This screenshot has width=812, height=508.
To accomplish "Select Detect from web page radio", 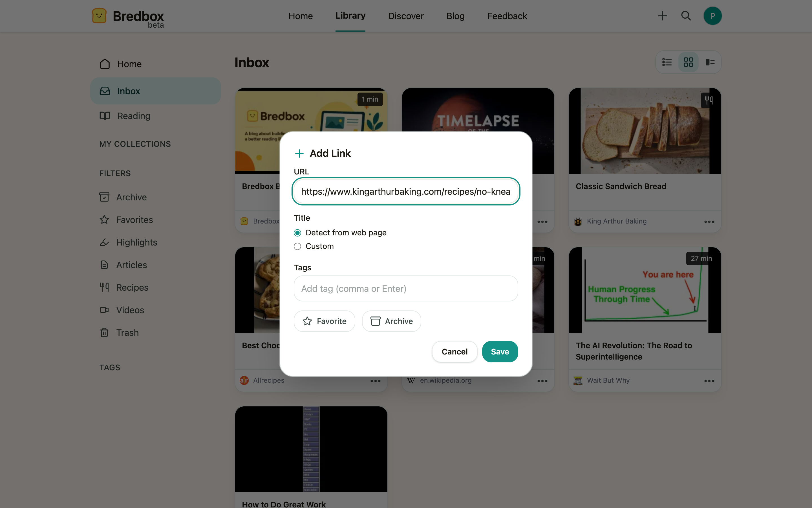I will tap(297, 233).
